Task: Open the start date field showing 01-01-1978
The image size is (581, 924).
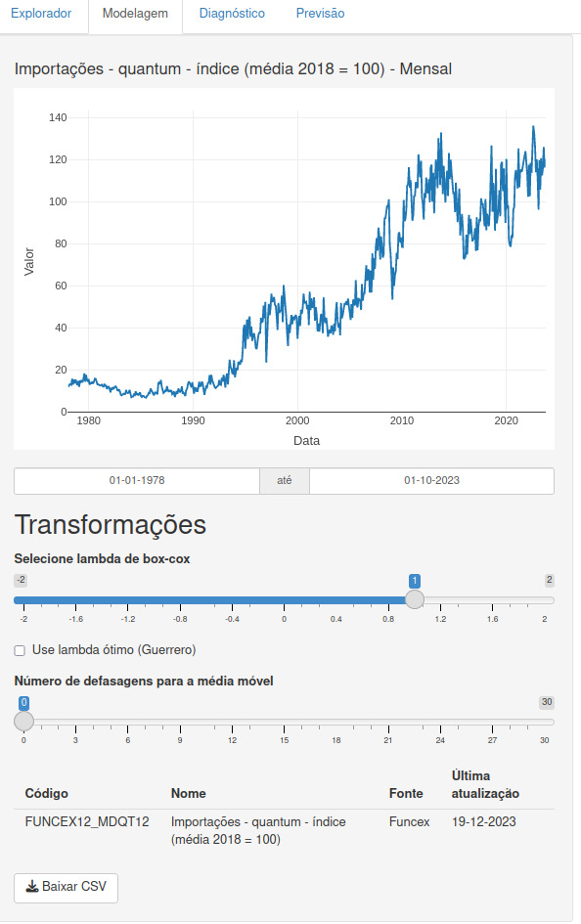Action: click(135, 481)
